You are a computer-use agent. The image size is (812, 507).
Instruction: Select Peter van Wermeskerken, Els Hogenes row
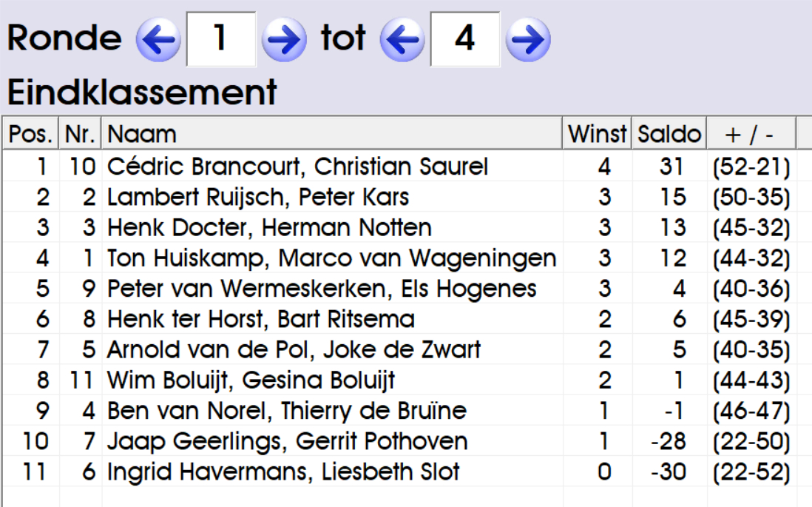(322, 289)
